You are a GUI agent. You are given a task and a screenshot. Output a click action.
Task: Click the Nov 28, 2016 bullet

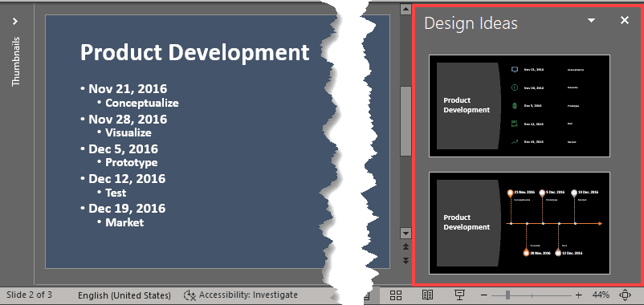[x=128, y=120]
